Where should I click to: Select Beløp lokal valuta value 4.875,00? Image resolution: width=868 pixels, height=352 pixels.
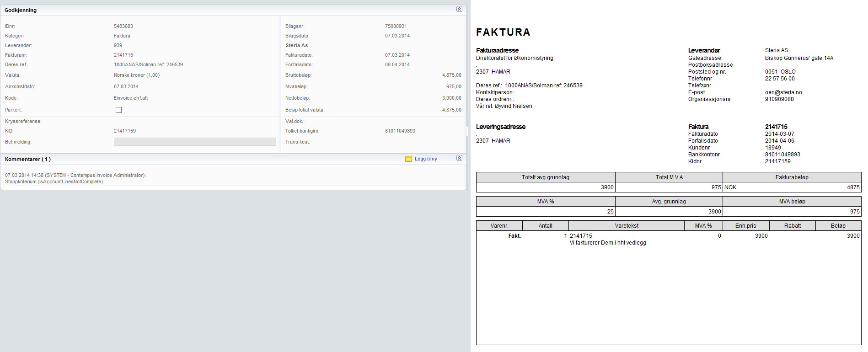(452, 110)
